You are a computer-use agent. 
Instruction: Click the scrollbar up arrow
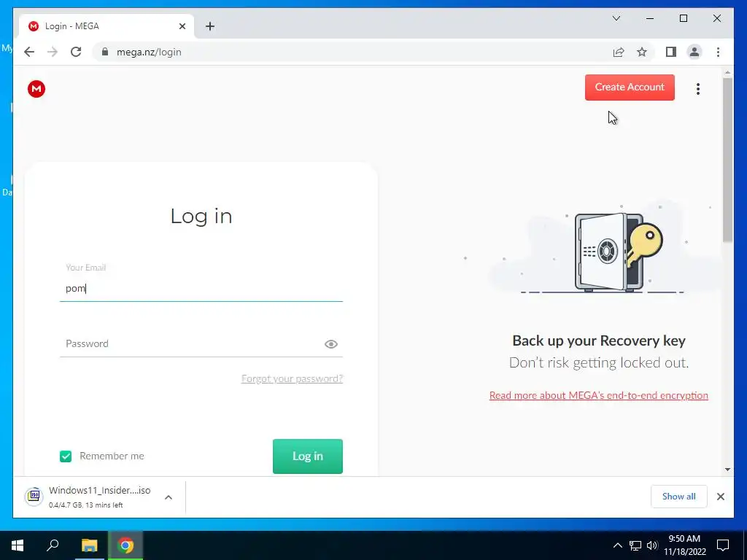(727, 73)
